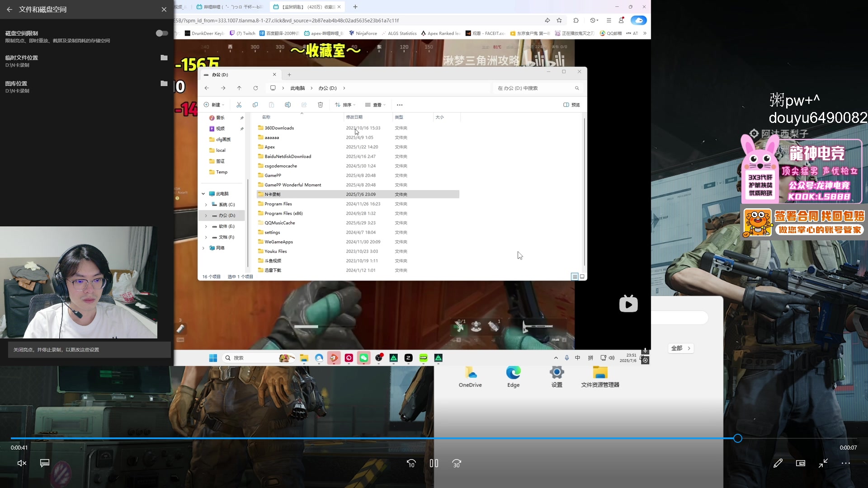
Task: Switch Explorer to large icons view
Action: pos(582,277)
